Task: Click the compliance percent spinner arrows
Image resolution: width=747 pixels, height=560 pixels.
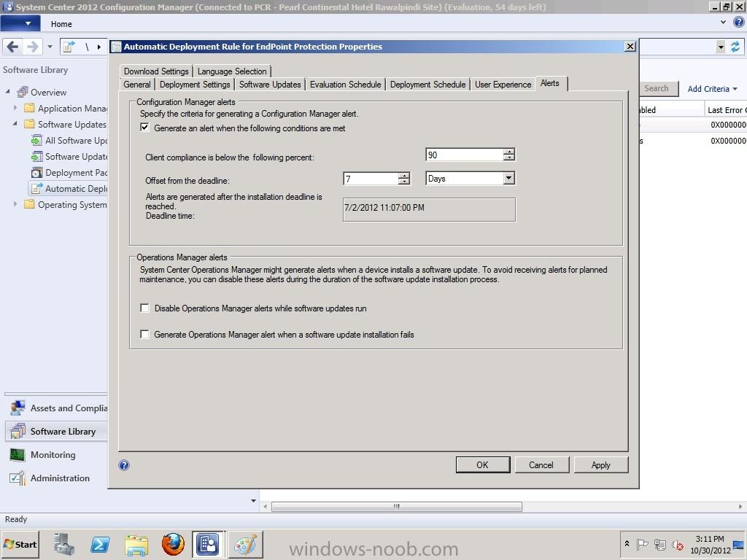Action: [x=509, y=155]
